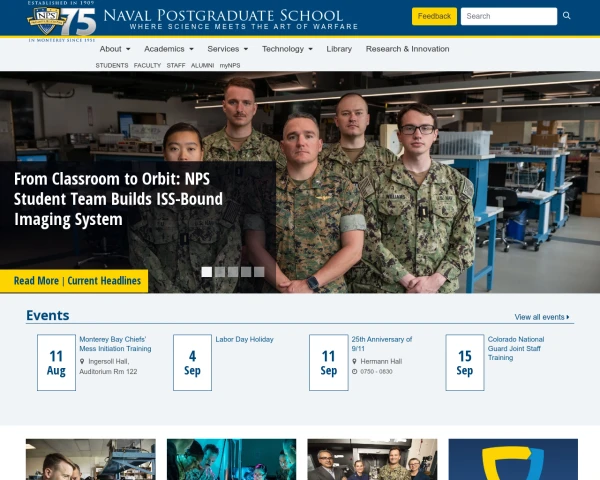Click the yellow Feedback button
Screen dimensions: 600x480
(x=434, y=16)
